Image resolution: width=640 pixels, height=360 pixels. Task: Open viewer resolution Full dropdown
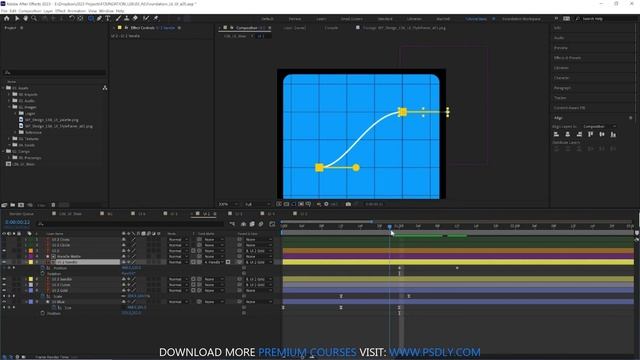257,204
